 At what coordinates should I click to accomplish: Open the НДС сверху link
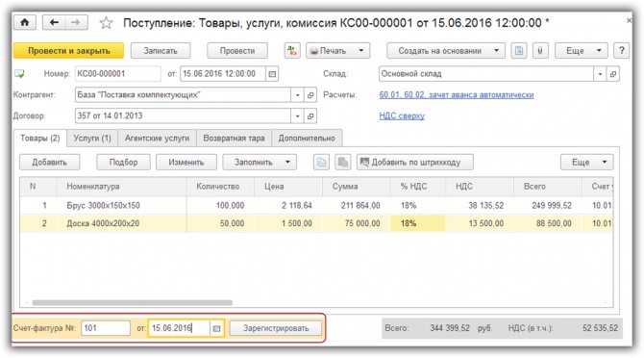(x=402, y=115)
